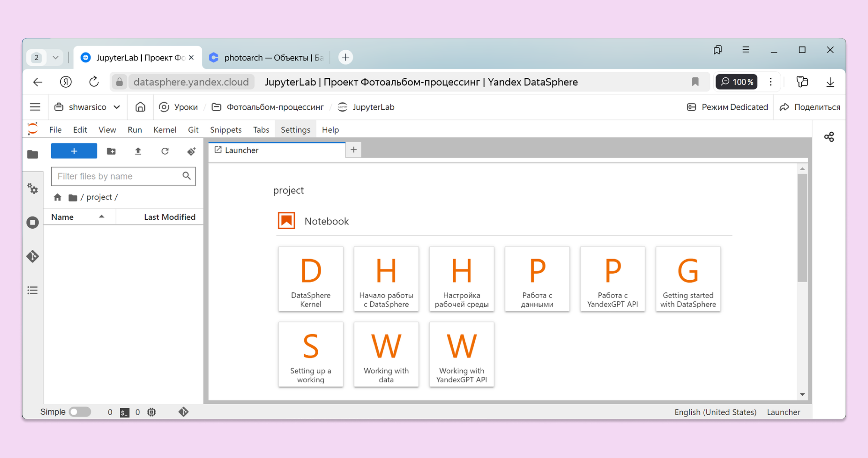Open the Snippets menu
Viewport: 868px width, 458px height.
coord(226,130)
